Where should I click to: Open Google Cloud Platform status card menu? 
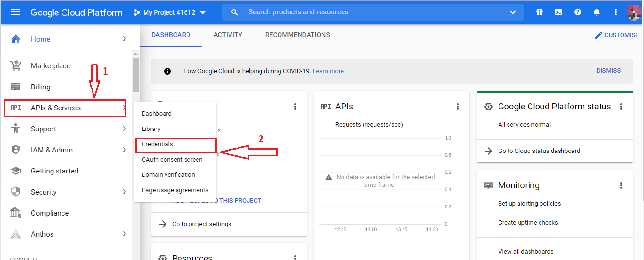[621, 107]
